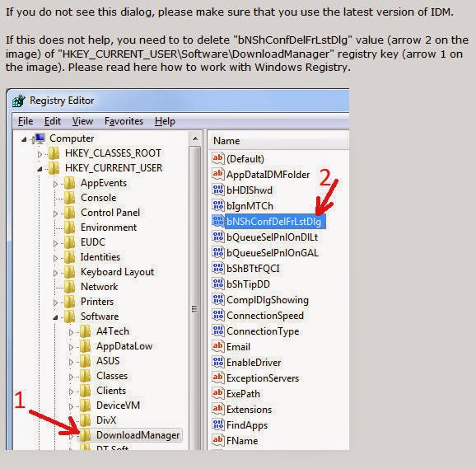Select the ASUS key
This screenshot has width=476, height=469.
coord(108,361)
